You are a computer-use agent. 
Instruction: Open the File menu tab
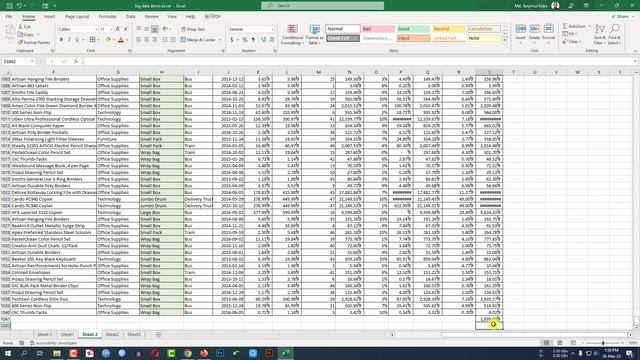click(9, 17)
